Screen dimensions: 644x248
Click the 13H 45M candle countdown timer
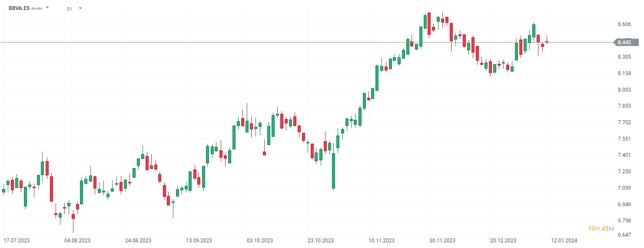pos(601,228)
